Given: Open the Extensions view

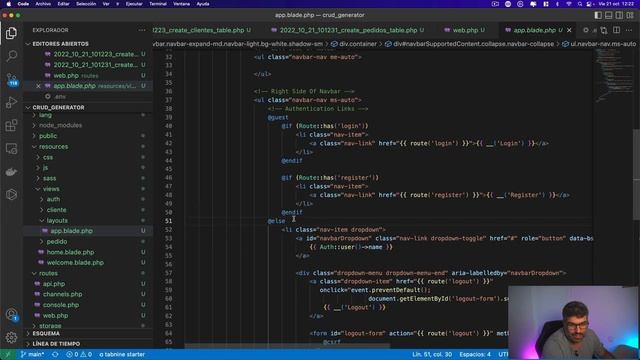Looking at the screenshot, I should (x=11, y=125).
